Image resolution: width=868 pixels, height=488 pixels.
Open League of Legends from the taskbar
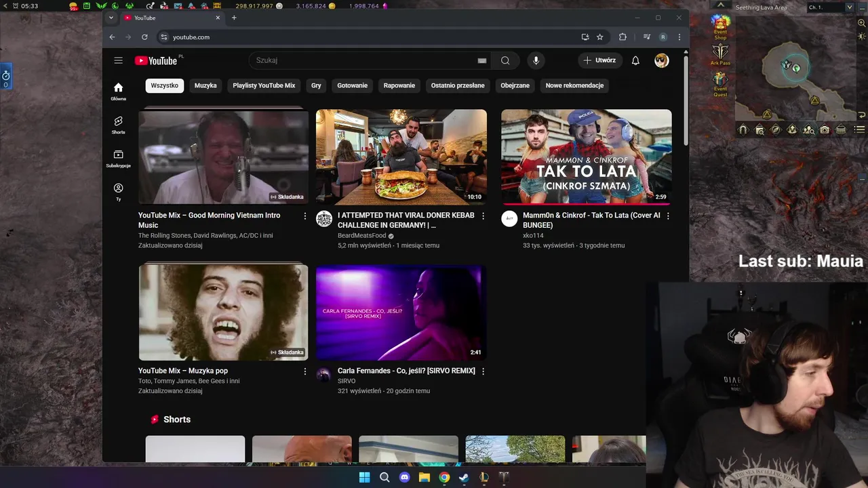[x=484, y=477]
